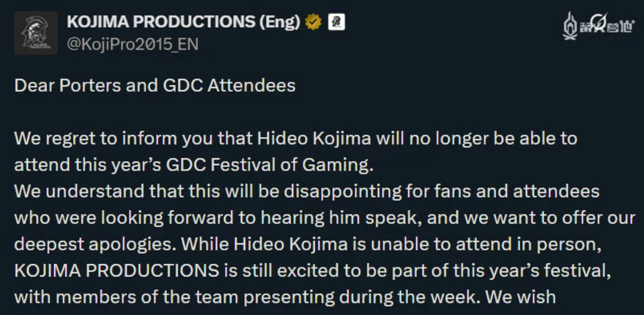Click the watermark logo in the corner
Screen dimensions: 644x315
click(x=598, y=26)
